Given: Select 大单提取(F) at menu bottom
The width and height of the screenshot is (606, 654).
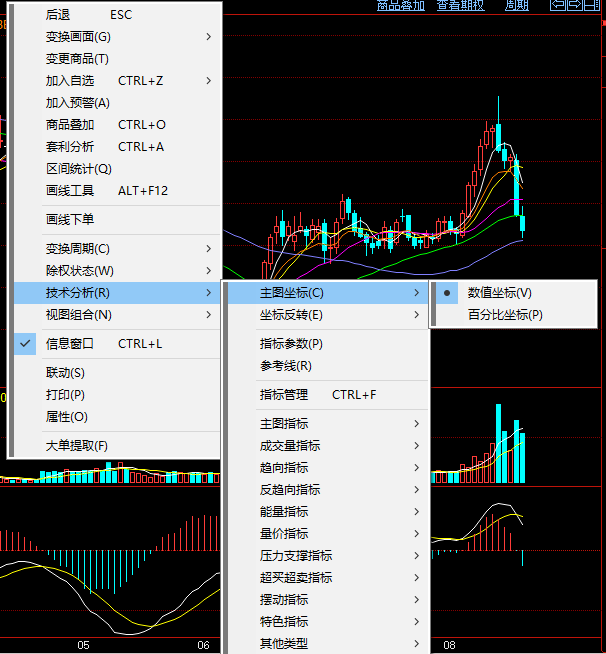Looking at the screenshot, I should [77, 446].
